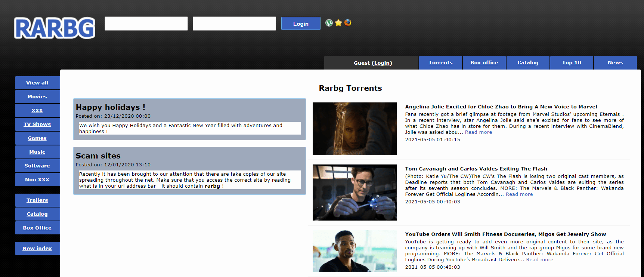
Task: Click the RARBG logo
Action: (55, 28)
